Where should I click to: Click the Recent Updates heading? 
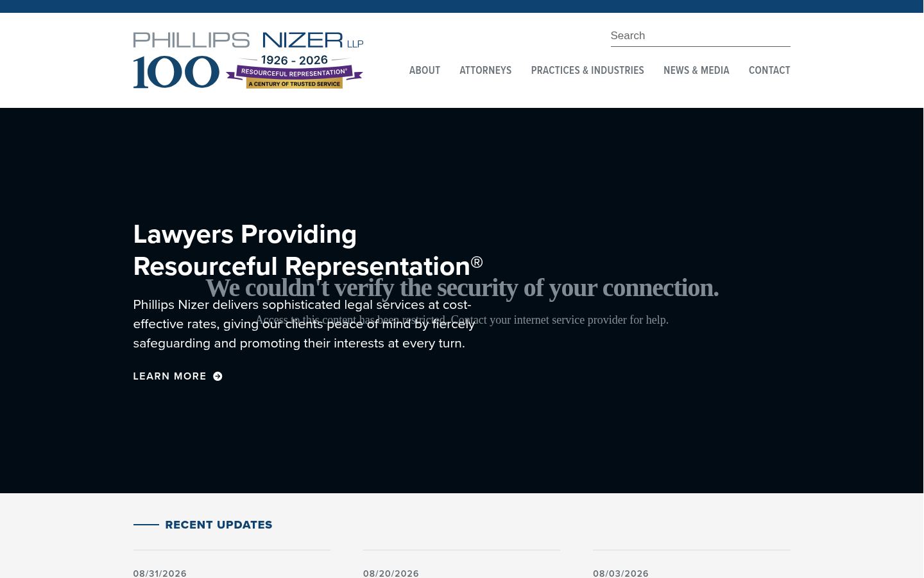(x=218, y=525)
